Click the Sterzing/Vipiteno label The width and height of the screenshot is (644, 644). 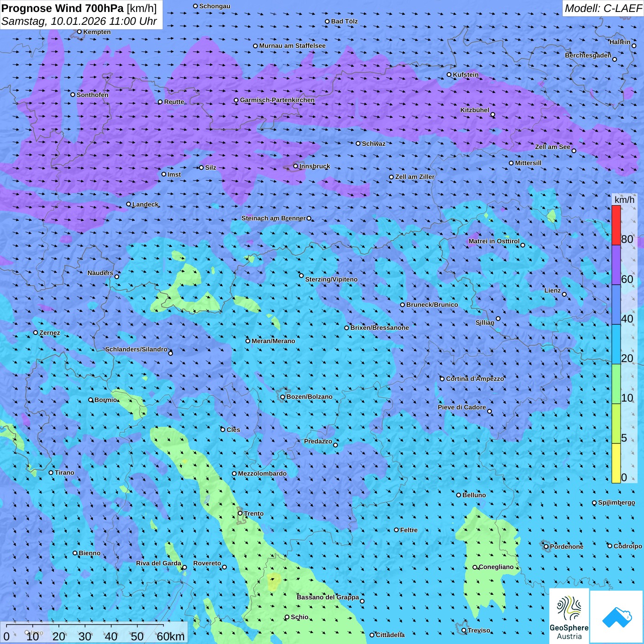(x=331, y=279)
